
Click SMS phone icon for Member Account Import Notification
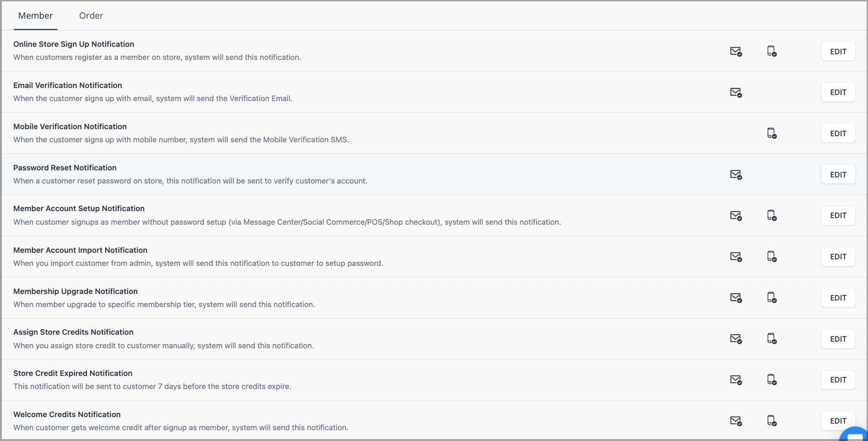(x=772, y=257)
